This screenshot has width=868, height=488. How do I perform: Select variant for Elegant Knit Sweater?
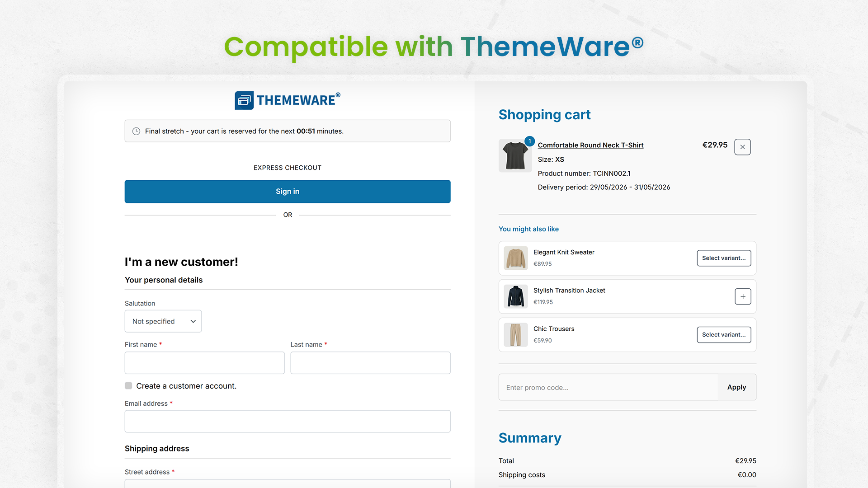724,258
